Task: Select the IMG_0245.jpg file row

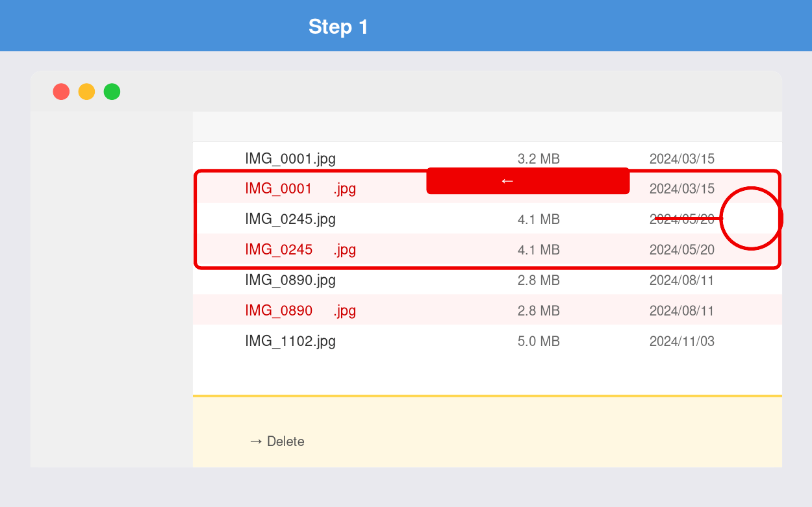Action: coord(290,219)
